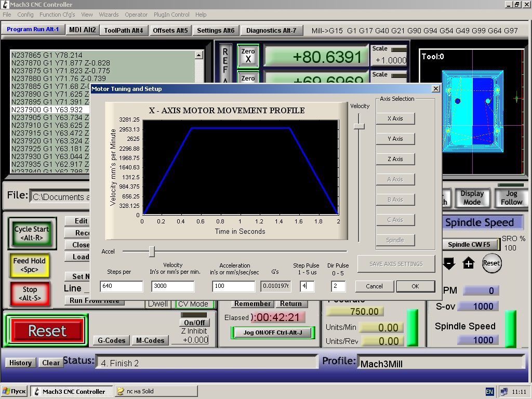Open the Wizards menu
532x399 pixels.
(109, 15)
